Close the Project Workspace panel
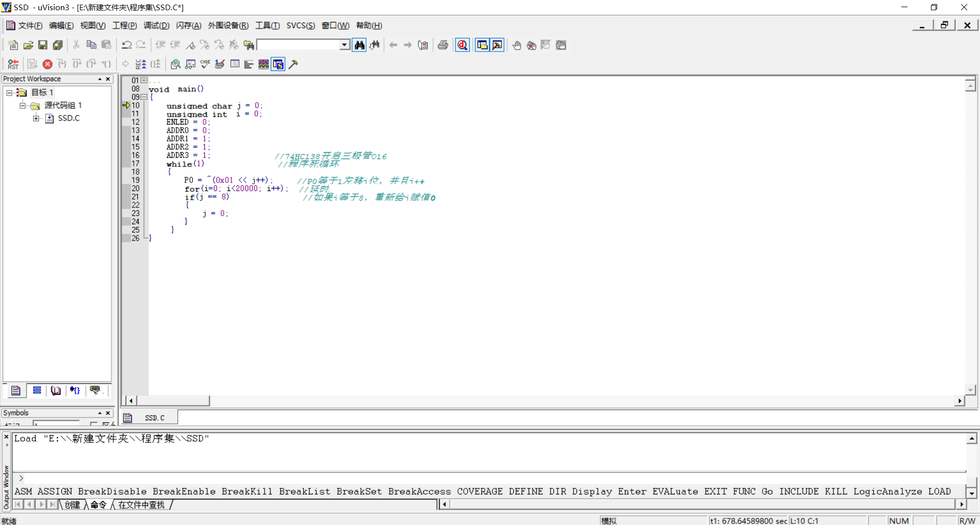Screen dimensions: 980x525 click(108, 79)
